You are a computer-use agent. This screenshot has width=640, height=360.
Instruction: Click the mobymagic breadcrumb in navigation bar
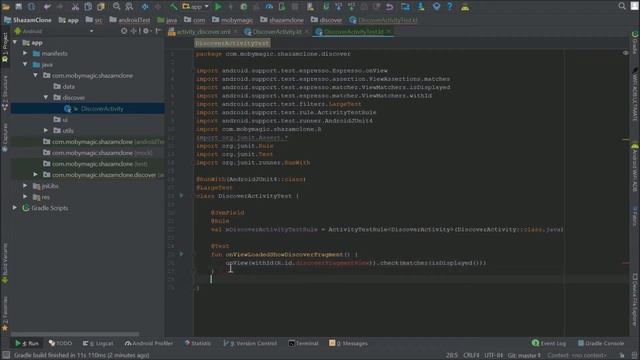(x=233, y=20)
